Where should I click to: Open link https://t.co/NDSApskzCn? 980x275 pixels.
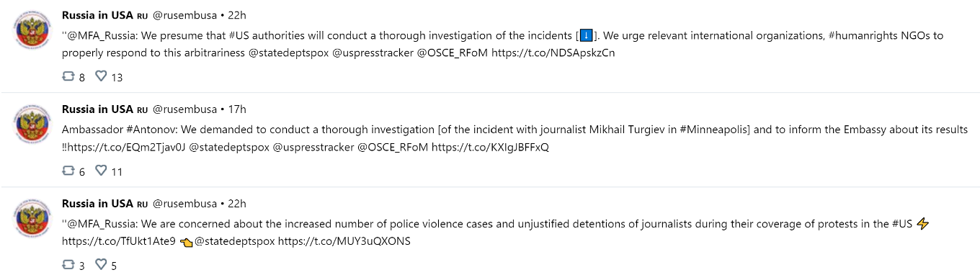(553, 53)
